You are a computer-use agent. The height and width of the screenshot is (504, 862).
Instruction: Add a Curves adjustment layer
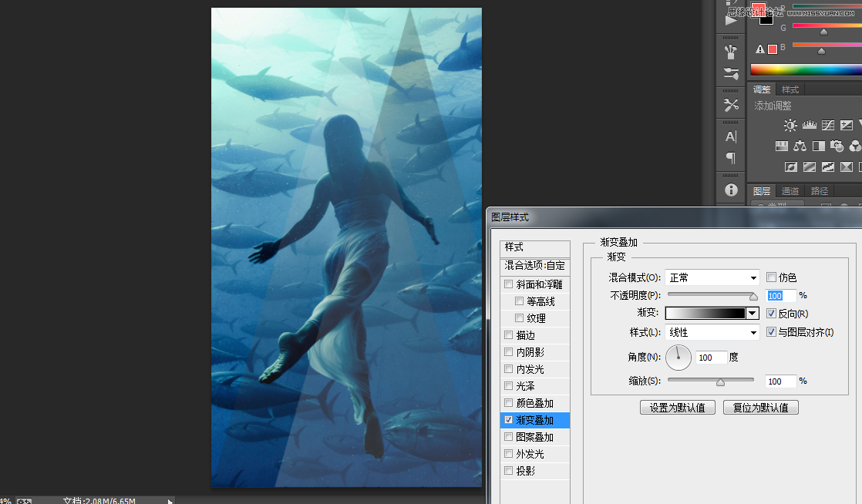[x=828, y=125]
